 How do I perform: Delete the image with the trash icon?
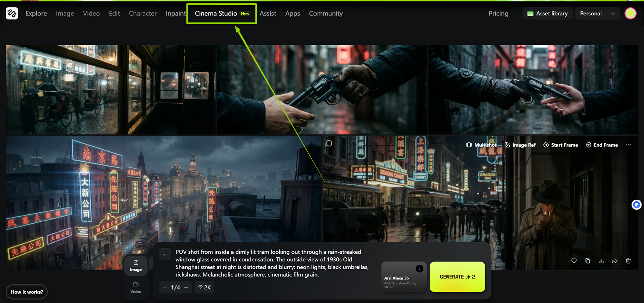point(628,261)
